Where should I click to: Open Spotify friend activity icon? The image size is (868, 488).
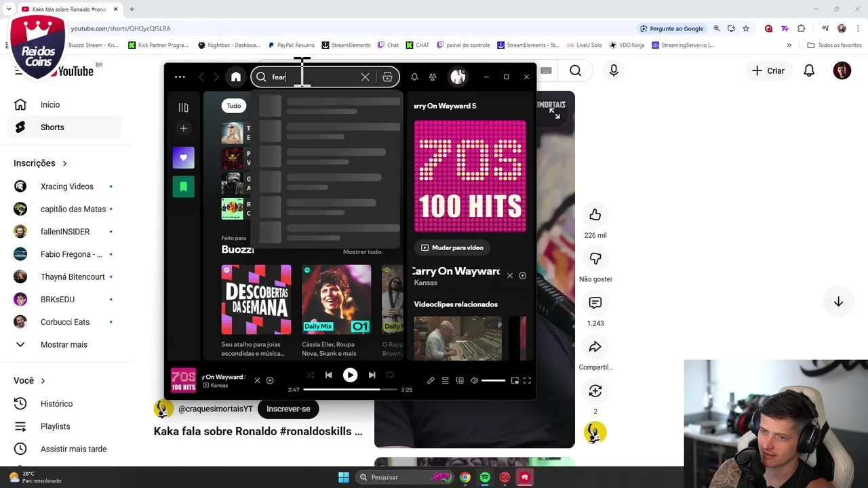[433, 77]
